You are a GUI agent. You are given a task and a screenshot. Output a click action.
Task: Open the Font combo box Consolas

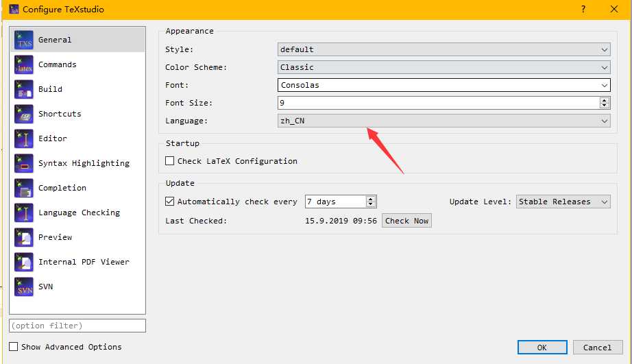(x=443, y=85)
